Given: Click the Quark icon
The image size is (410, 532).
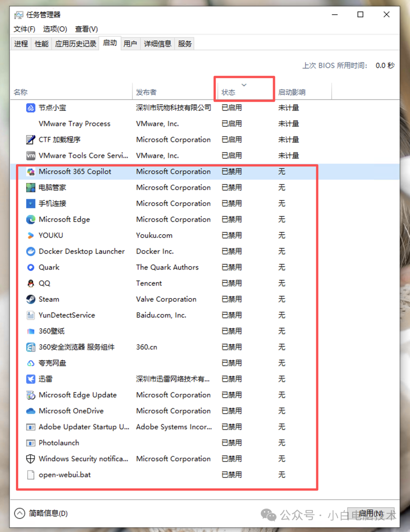Looking at the screenshot, I should tap(31, 268).
